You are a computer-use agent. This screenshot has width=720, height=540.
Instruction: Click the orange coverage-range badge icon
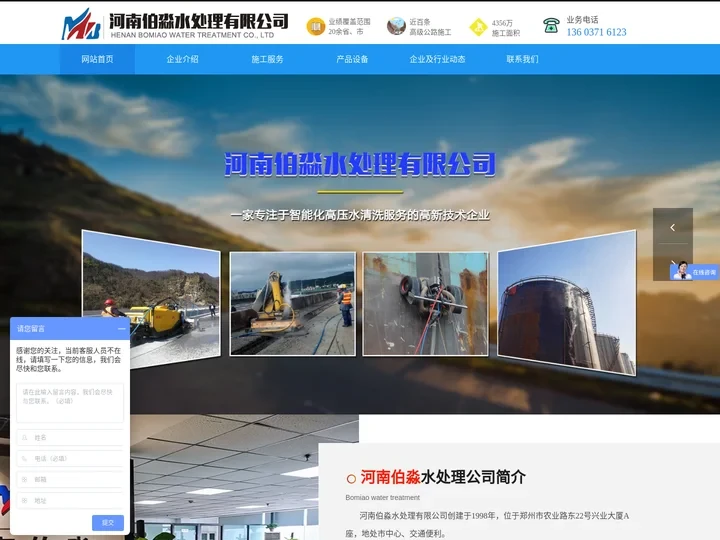tap(316, 27)
